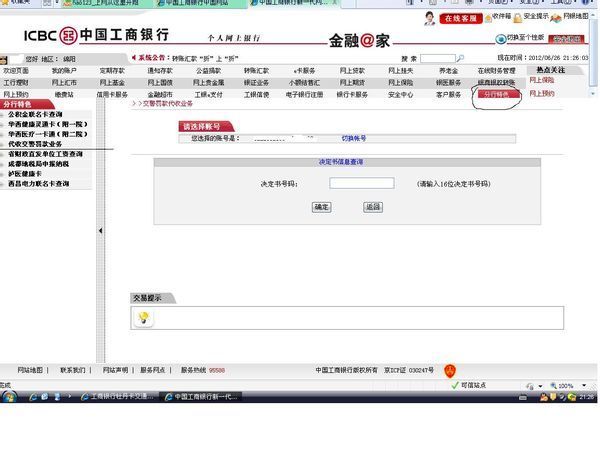600x450 pixels.
Task: Click the red 分行特色 menu item in the navigation
Action: [497, 95]
